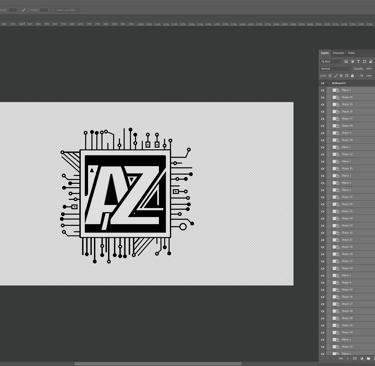Click the layer Opacity value field

coord(368,69)
